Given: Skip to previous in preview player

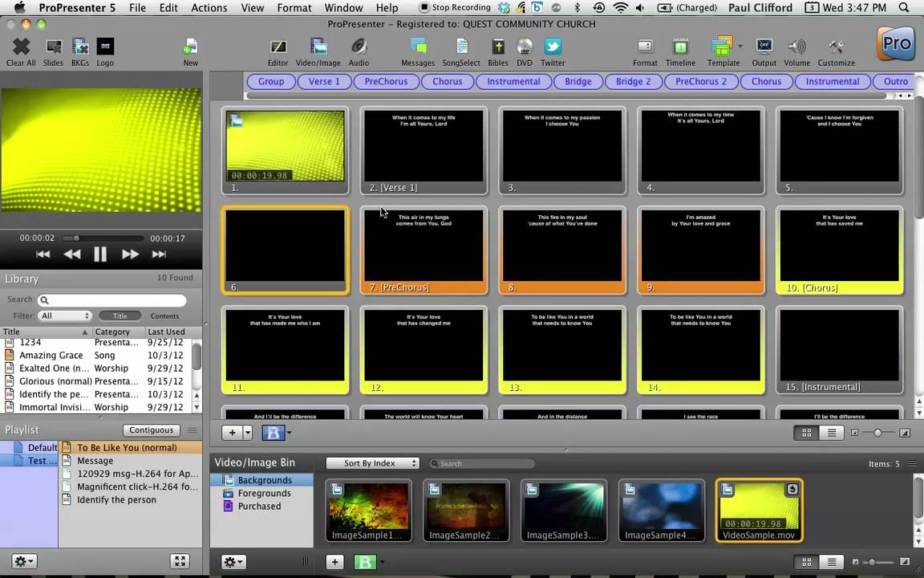Looking at the screenshot, I should (43, 254).
